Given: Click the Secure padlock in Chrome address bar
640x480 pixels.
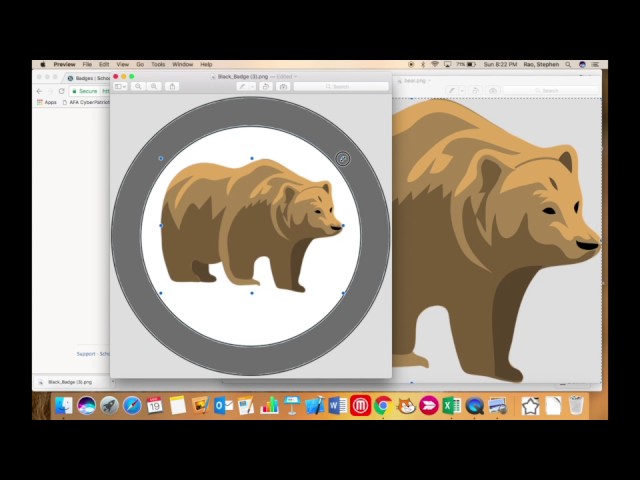Looking at the screenshot, I should [x=75, y=91].
